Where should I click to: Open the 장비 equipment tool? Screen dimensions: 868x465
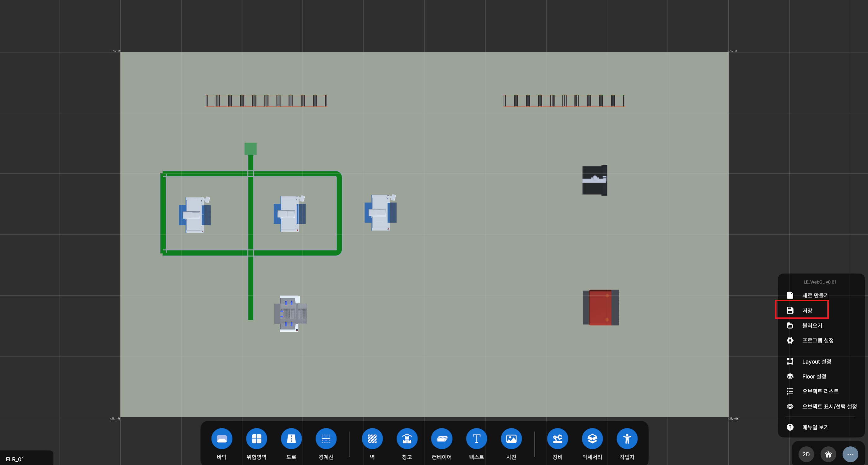(557, 438)
